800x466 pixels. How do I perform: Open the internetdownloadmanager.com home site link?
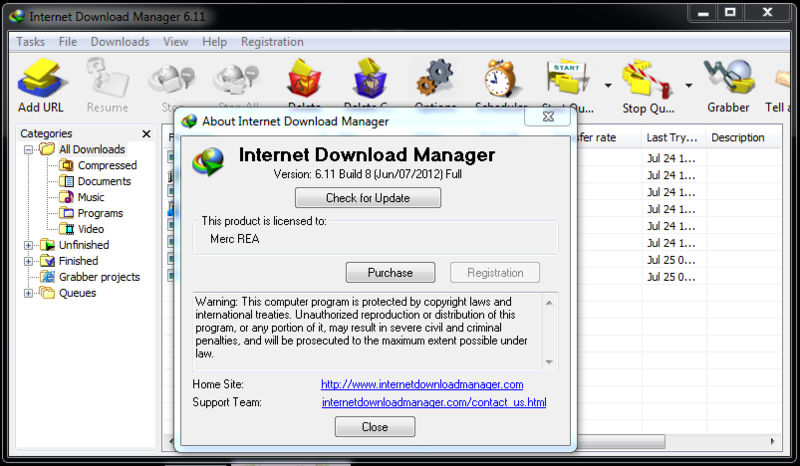[x=422, y=384]
